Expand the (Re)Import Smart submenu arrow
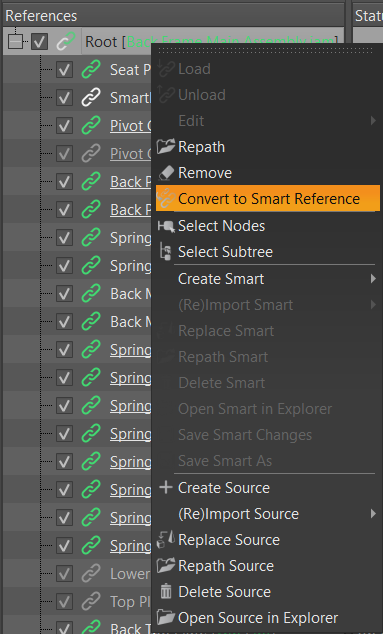 coord(373,305)
